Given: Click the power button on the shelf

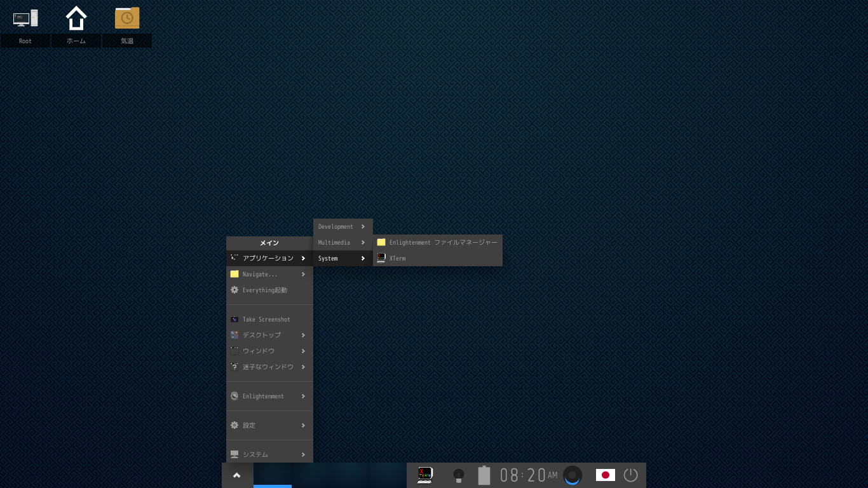Looking at the screenshot, I should pos(630,475).
